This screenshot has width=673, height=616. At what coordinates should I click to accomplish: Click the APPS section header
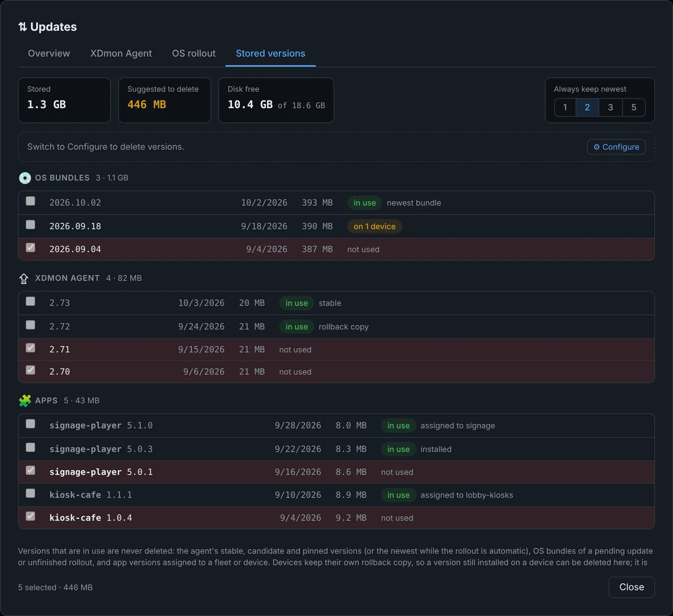[x=46, y=401]
